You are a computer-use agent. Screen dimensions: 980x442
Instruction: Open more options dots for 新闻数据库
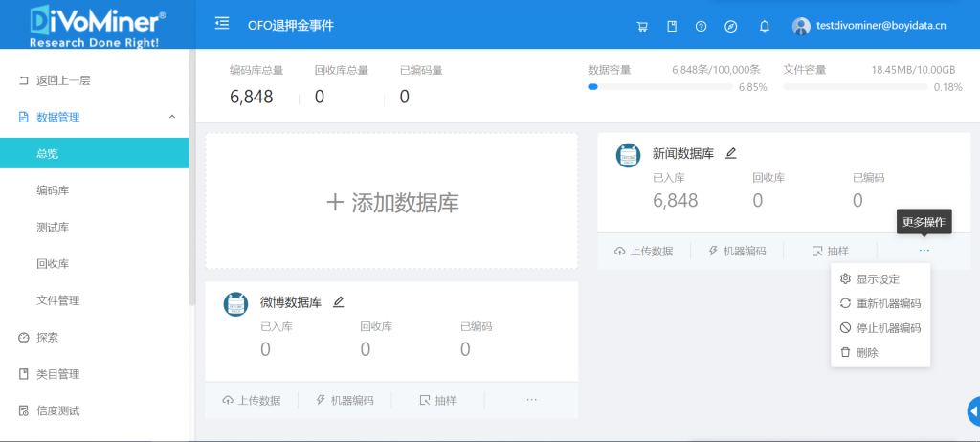(924, 251)
